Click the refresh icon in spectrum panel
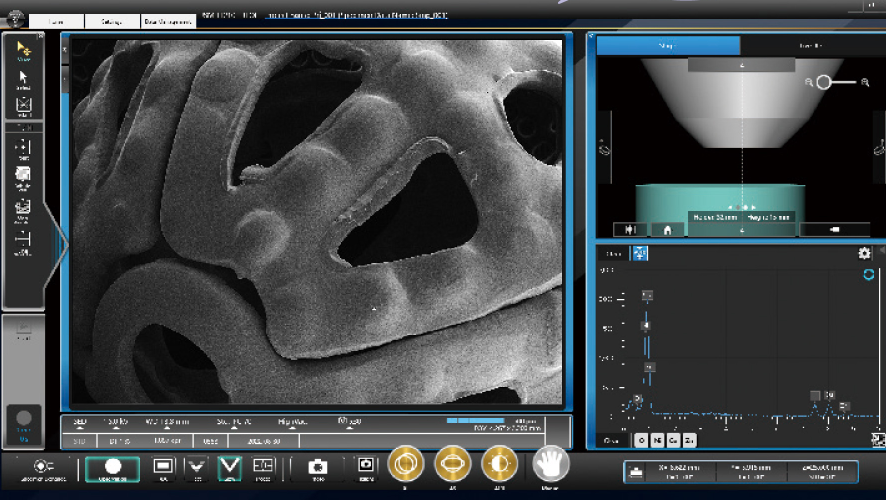This screenshot has height=500, width=886. coord(868,273)
